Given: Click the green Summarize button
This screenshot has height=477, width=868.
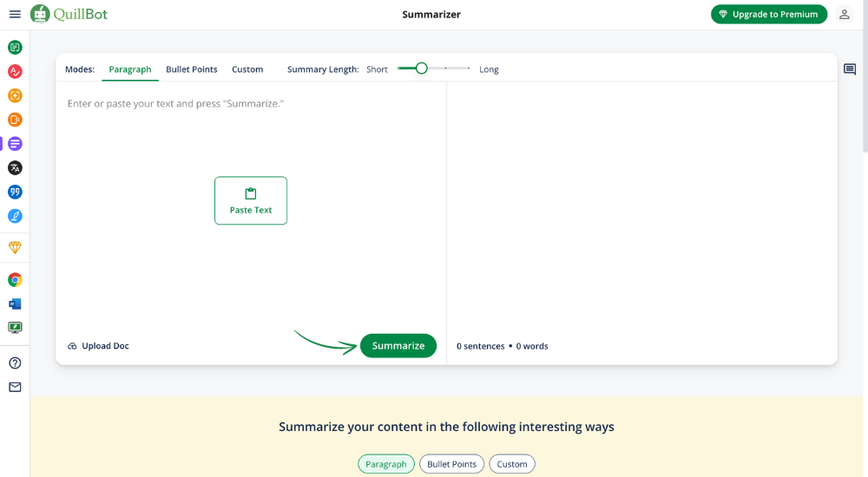Looking at the screenshot, I should tap(398, 345).
